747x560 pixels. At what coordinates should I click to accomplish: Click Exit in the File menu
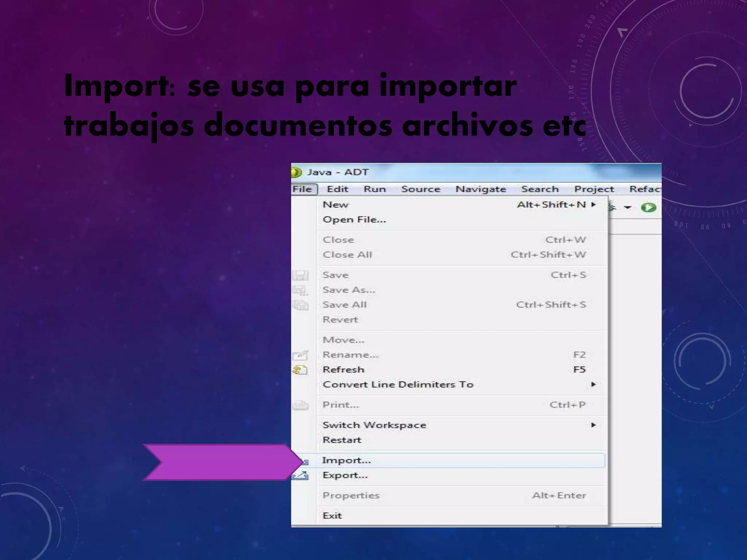[x=461, y=516]
